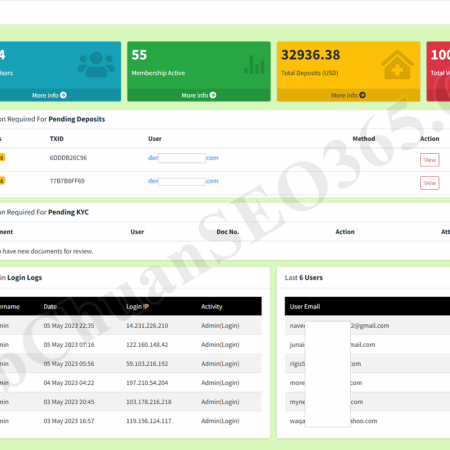The width and height of the screenshot is (450, 450).
Task: Select login IP 119.156.124.117
Action: [x=149, y=421]
